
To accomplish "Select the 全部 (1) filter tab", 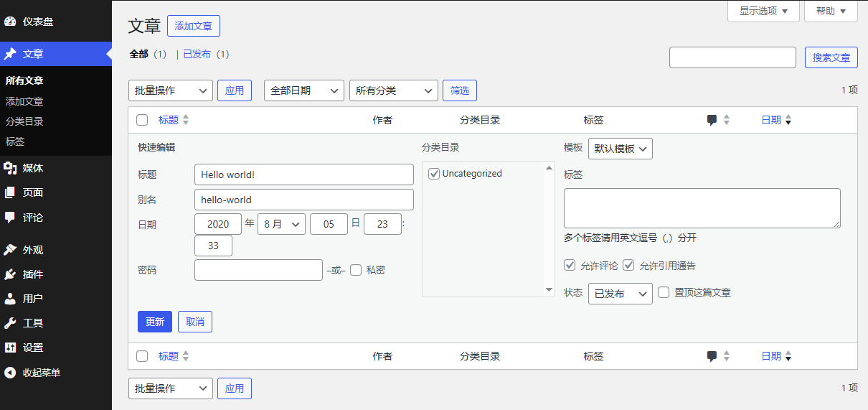I will [148, 55].
